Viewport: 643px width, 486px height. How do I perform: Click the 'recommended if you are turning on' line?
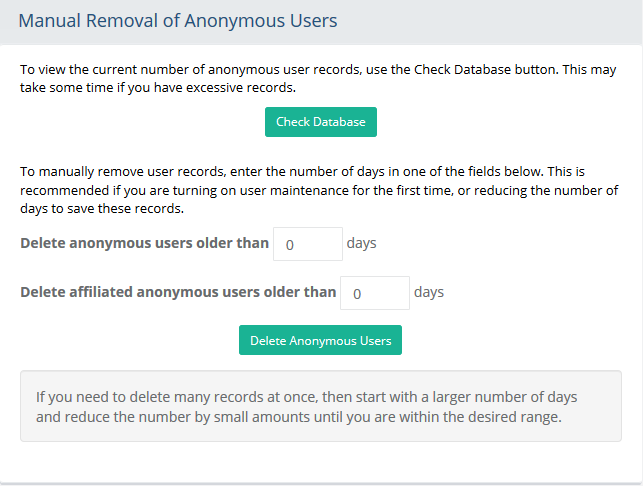click(200, 190)
